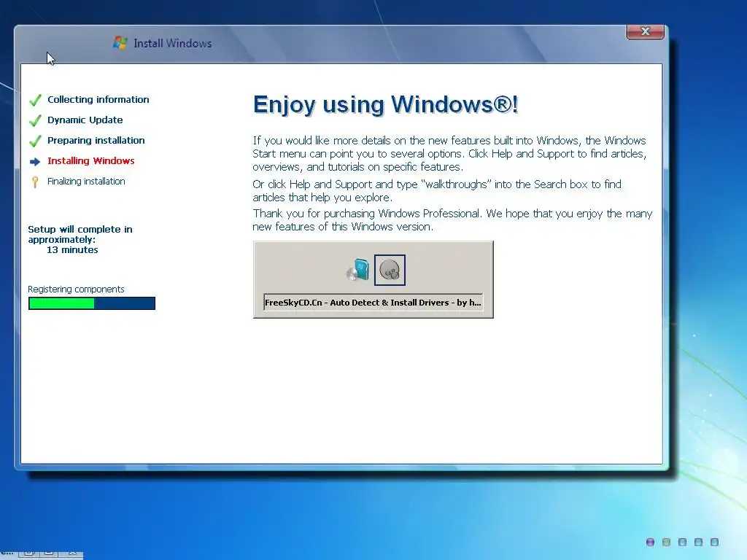
Task: Click the Windows flag logo in title bar
Action: click(120, 43)
